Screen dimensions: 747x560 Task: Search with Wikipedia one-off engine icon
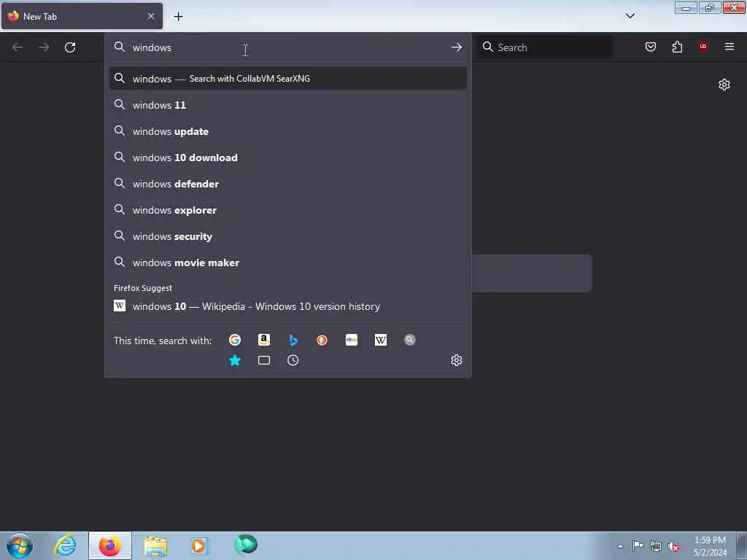[381, 340]
